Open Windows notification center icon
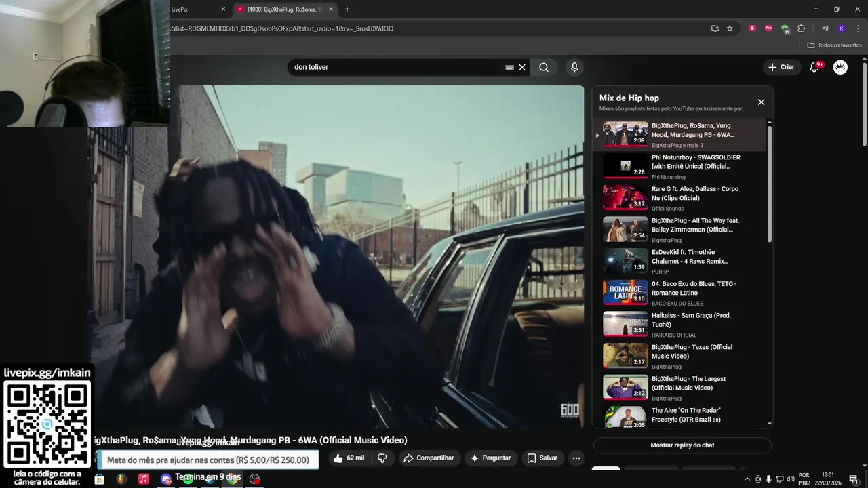This screenshot has height=488, width=868. click(x=854, y=479)
